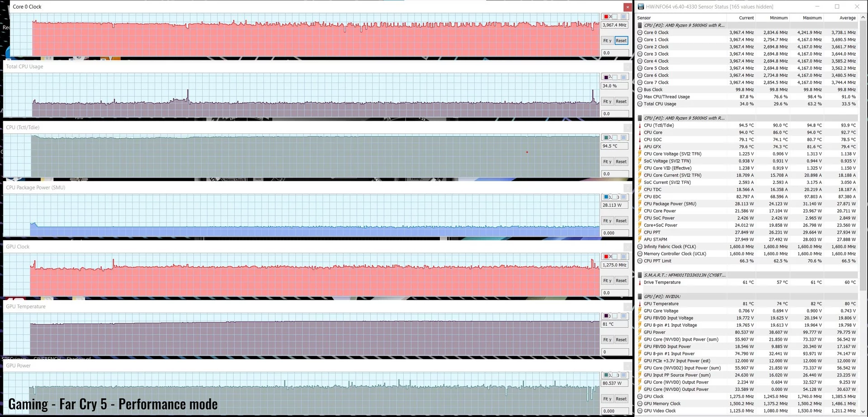Click the lightning icon next to APU STAPM
This screenshot has width=868, height=417.
click(x=640, y=240)
